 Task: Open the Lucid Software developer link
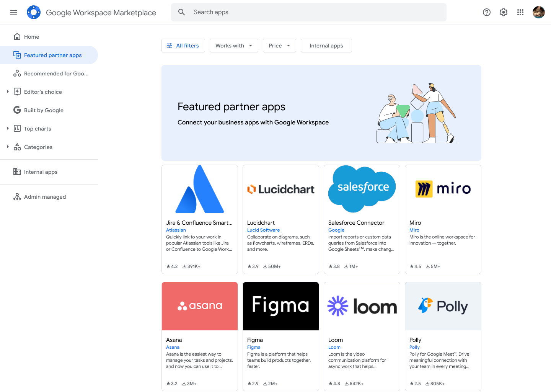(264, 230)
